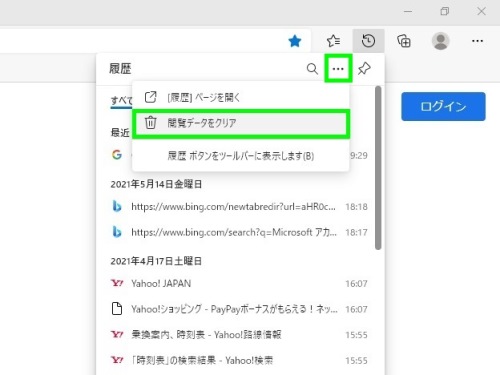The width and height of the screenshot is (500, 375).
Task: Toggle the History toolbar button
Action: pos(368,41)
